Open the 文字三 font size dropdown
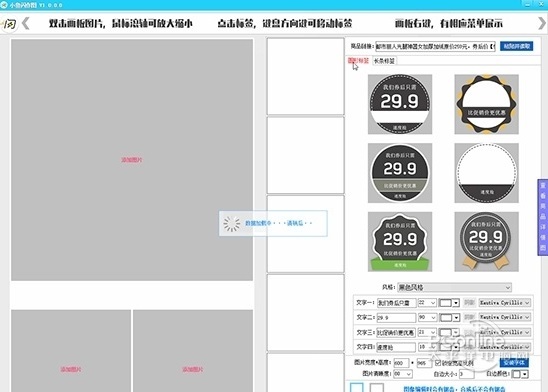Image resolution: width=548 pixels, height=392 pixels. click(427, 332)
